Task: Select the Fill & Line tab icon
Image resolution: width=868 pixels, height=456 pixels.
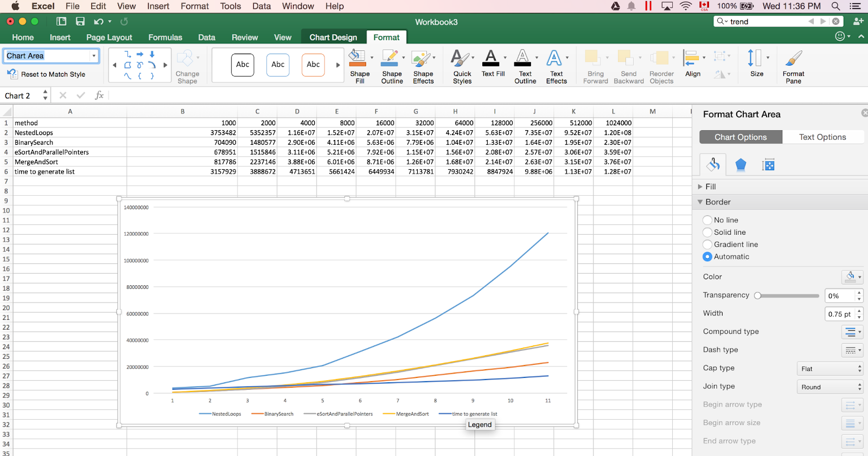Action: 713,165
